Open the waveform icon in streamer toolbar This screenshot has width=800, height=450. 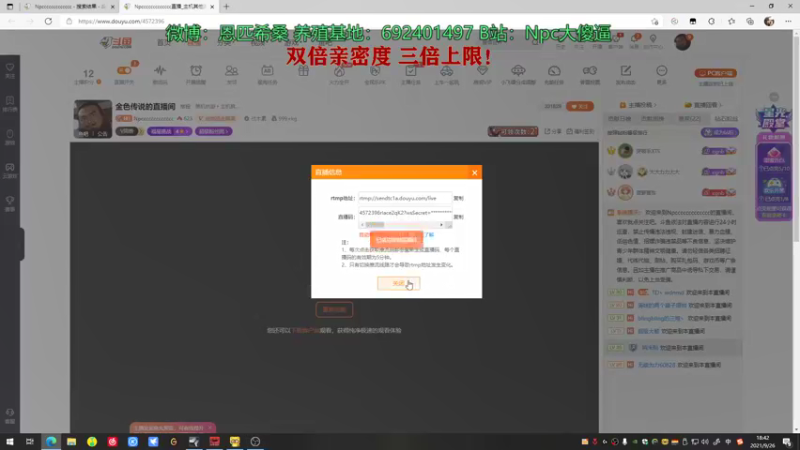click(160, 70)
